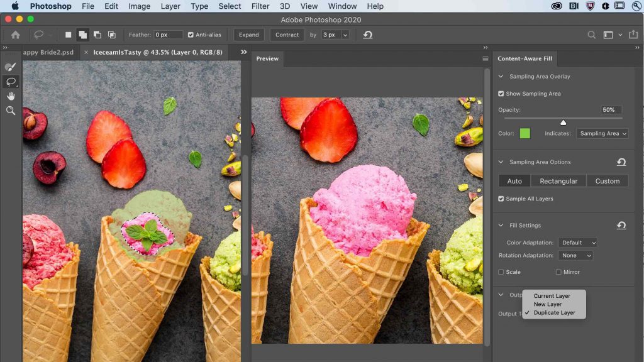The width and height of the screenshot is (644, 362).
Task: Select the Lasso tool in toolbar
Action: coord(11,82)
